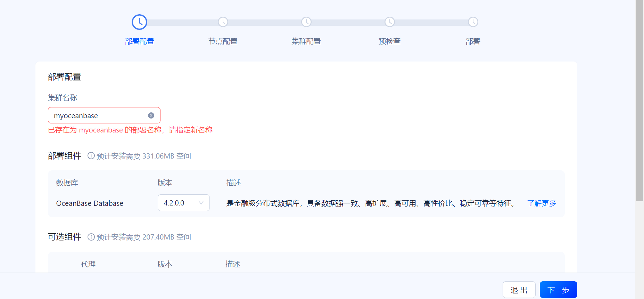This screenshot has width=644, height=299.
Task: Click the active 部署配置 step clock icon
Action: tap(139, 22)
